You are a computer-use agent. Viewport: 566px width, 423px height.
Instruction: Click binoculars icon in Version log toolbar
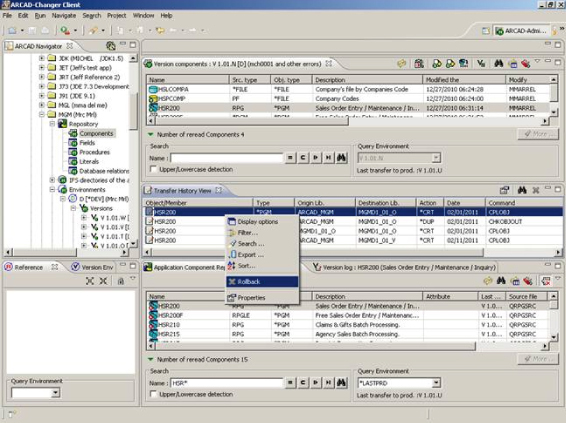pyautogui.click(x=501, y=280)
